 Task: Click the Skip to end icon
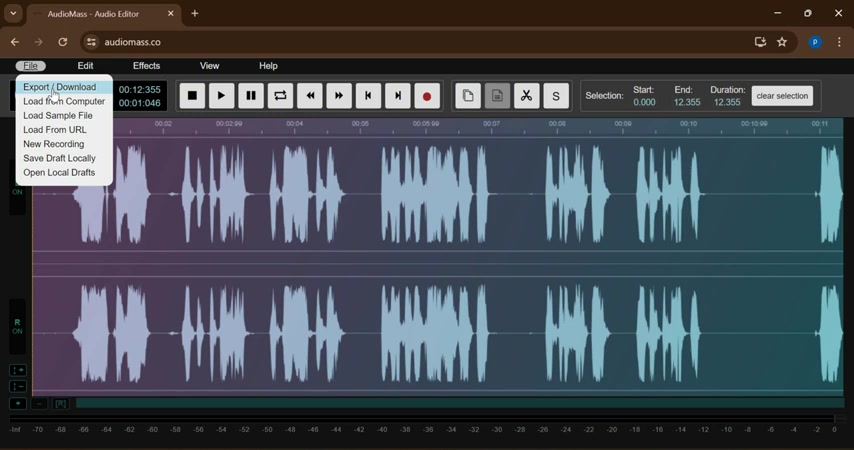398,96
